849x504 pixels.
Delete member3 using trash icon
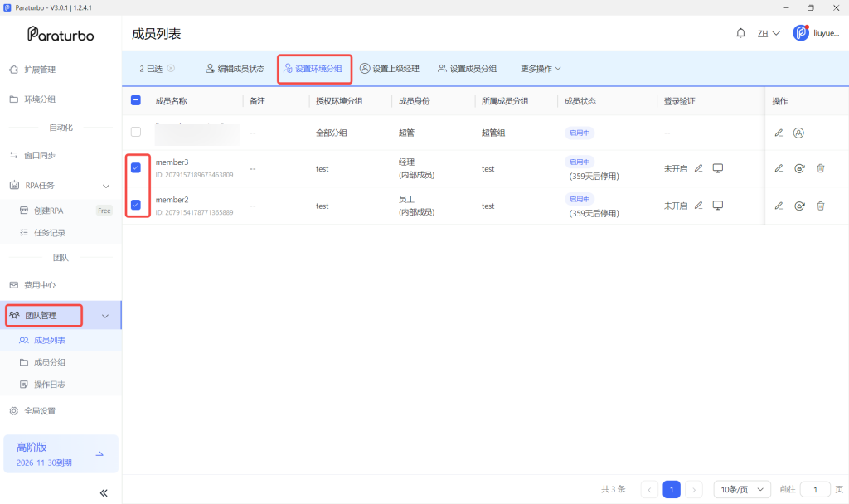point(820,168)
